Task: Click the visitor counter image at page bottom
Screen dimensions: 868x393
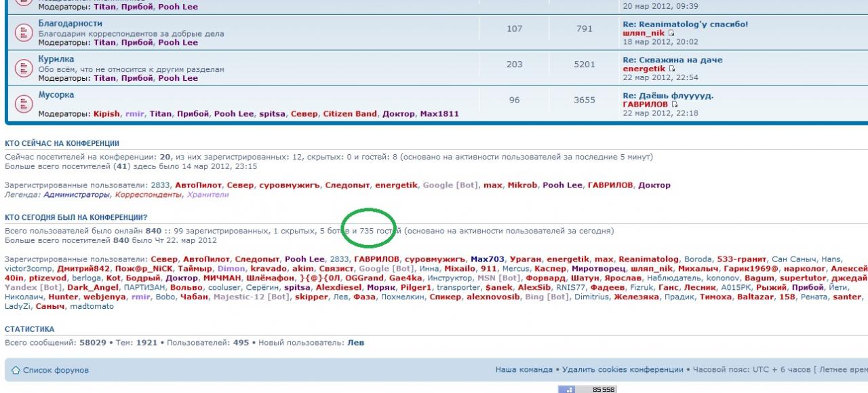Action: [x=587, y=390]
